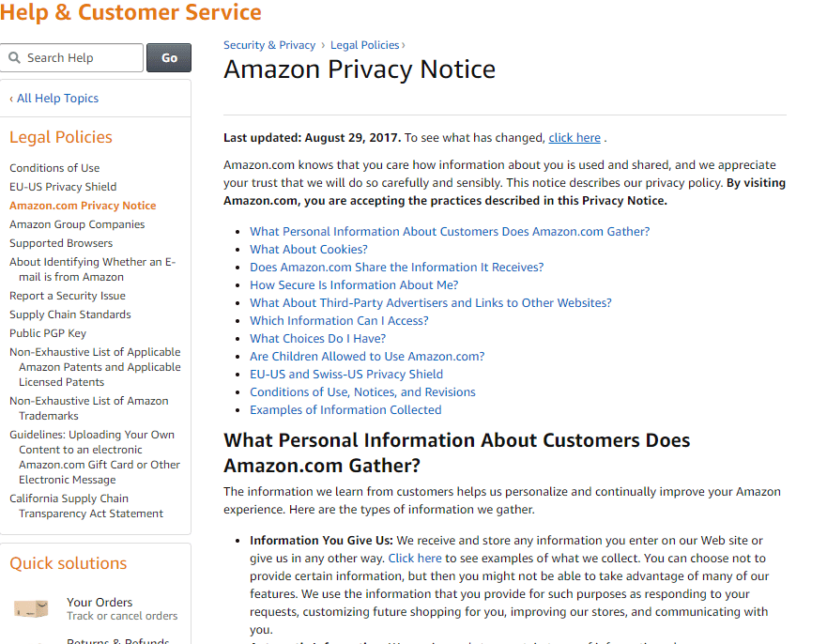827x644 pixels.
Task: Jump to What About Cookies section
Action: (x=309, y=249)
